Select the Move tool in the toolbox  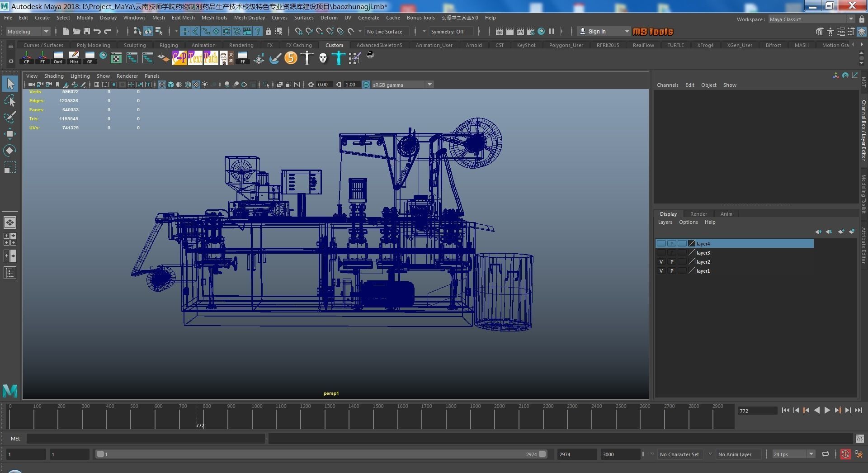tap(10, 133)
